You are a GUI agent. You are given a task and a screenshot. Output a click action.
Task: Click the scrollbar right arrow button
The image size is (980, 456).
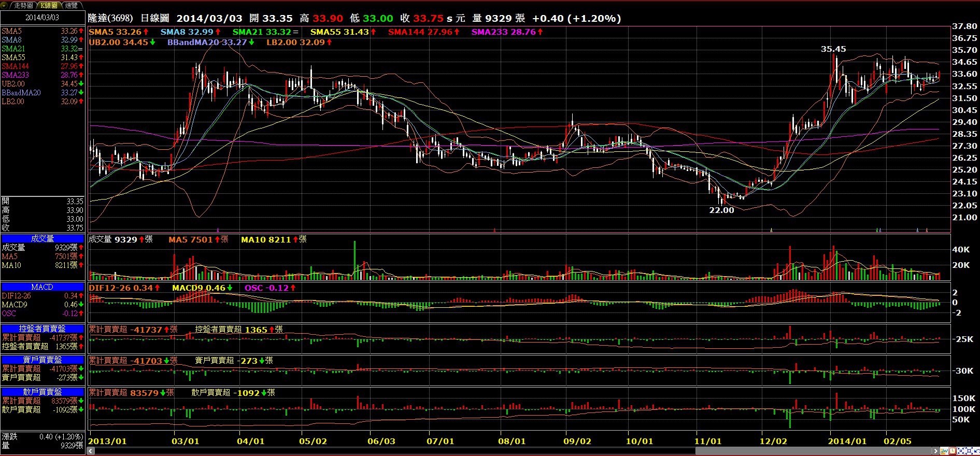pyautogui.click(x=935, y=451)
